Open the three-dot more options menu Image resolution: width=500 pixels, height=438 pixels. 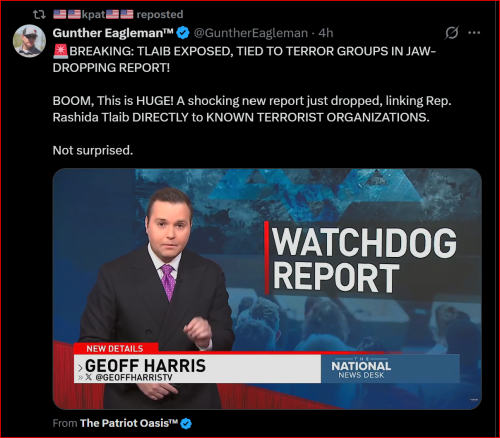pyautogui.click(x=474, y=33)
